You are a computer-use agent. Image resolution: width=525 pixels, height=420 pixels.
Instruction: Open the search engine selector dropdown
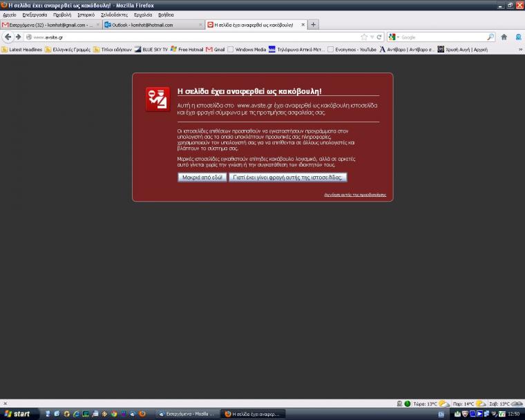[x=394, y=37]
